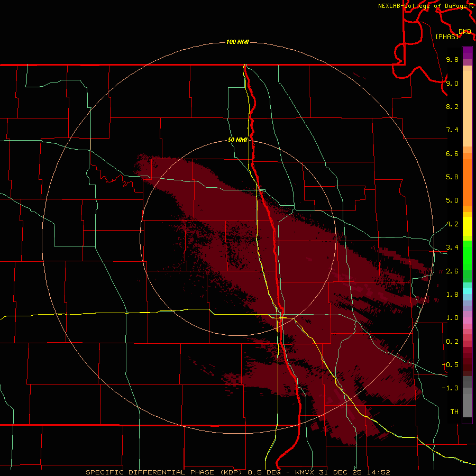Pick the light peach swatch on the color bar

click(x=467, y=108)
